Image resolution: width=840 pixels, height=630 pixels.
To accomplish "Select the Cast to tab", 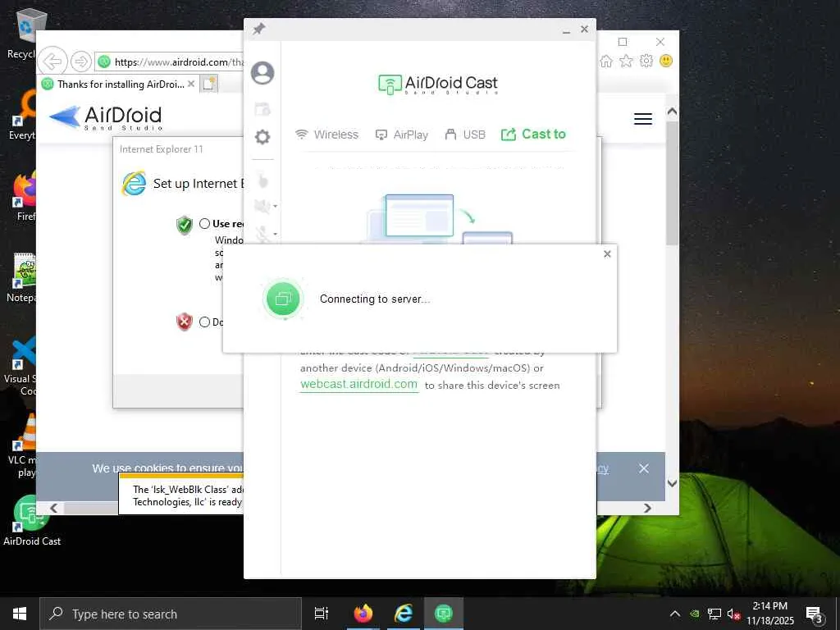I will click(x=533, y=134).
